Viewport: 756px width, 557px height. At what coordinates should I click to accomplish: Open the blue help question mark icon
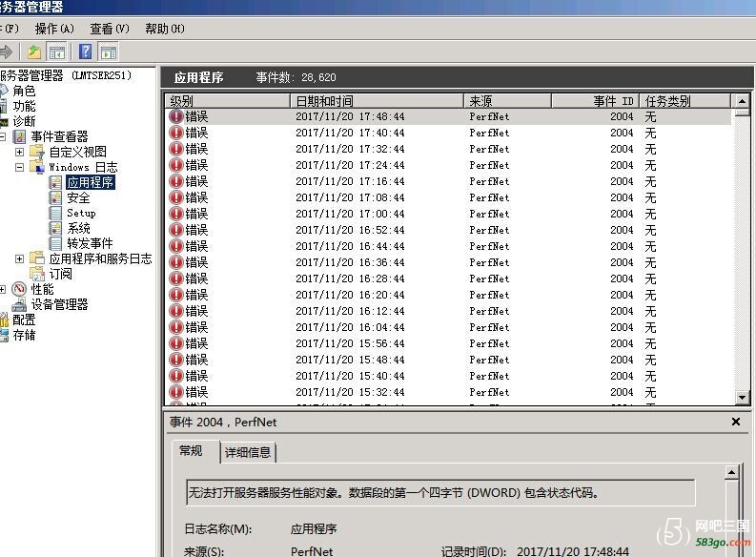(x=86, y=52)
